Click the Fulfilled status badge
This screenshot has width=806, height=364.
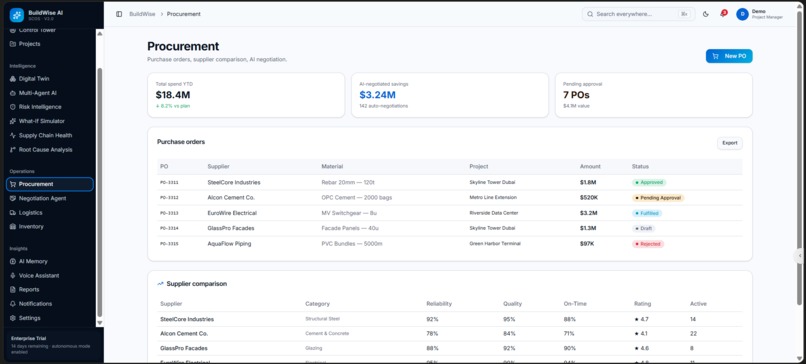(x=647, y=213)
